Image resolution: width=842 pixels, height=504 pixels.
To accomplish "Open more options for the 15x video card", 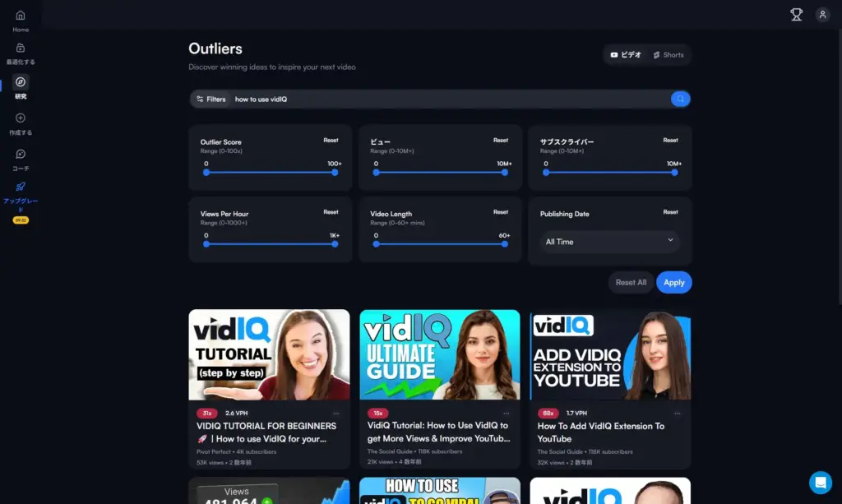I will click(507, 414).
